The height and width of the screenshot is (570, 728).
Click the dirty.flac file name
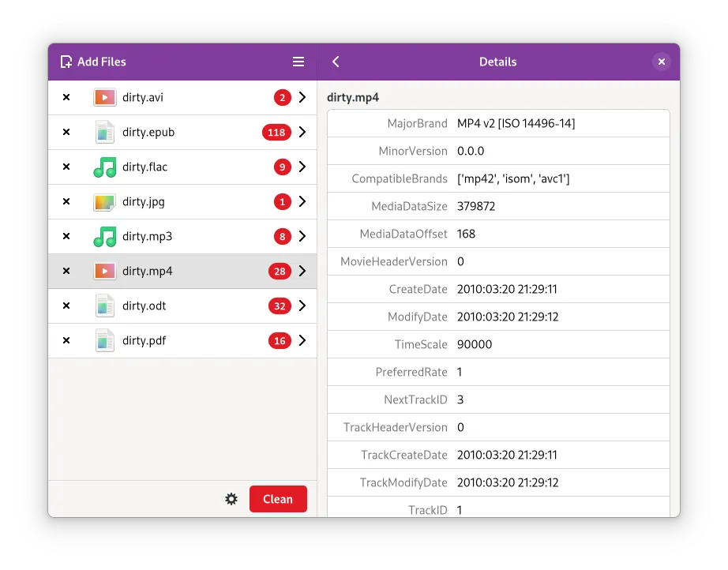point(144,167)
